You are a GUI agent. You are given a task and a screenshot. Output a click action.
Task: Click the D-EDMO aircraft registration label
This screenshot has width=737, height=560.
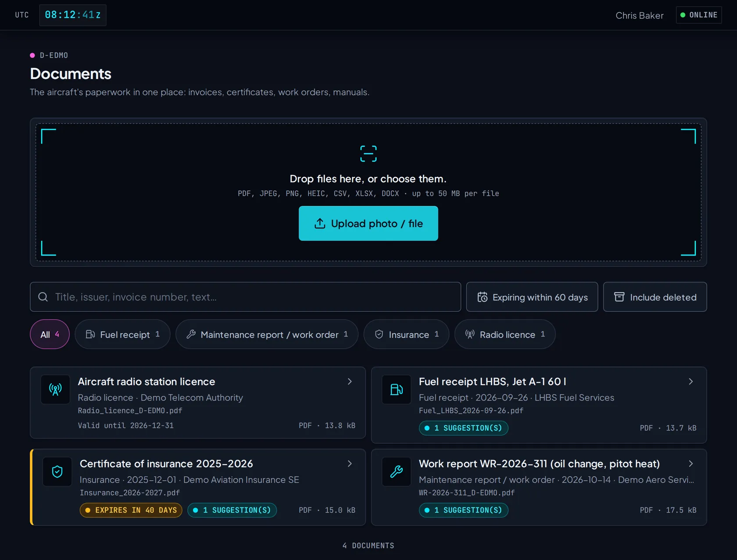pos(54,55)
